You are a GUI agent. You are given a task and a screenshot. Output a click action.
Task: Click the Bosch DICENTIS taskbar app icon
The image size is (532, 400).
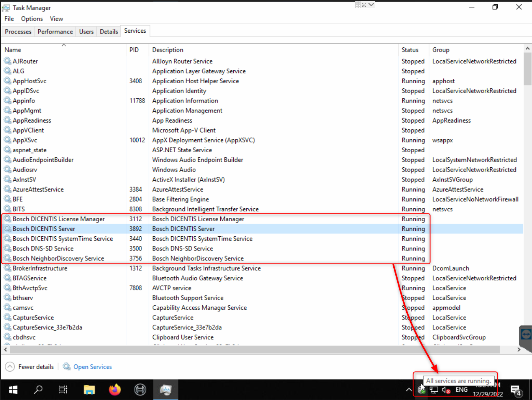tap(140, 390)
